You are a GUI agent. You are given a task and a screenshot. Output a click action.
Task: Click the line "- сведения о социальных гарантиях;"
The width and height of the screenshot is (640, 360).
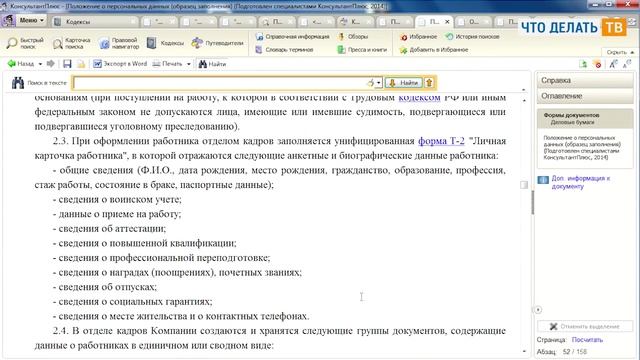coord(133,302)
